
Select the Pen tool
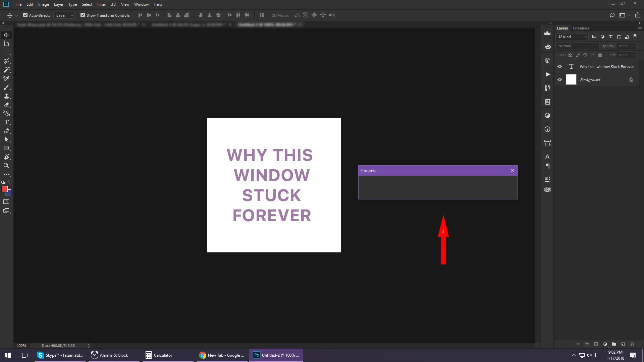(6, 131)
